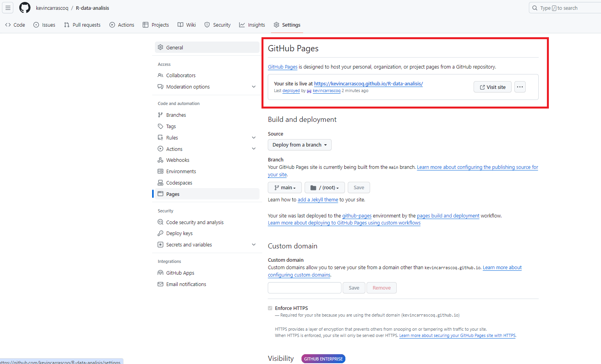This screenshot has width=601, height=364.
Task: Click the GitHub Apps icon
Action: coord(160,273)
